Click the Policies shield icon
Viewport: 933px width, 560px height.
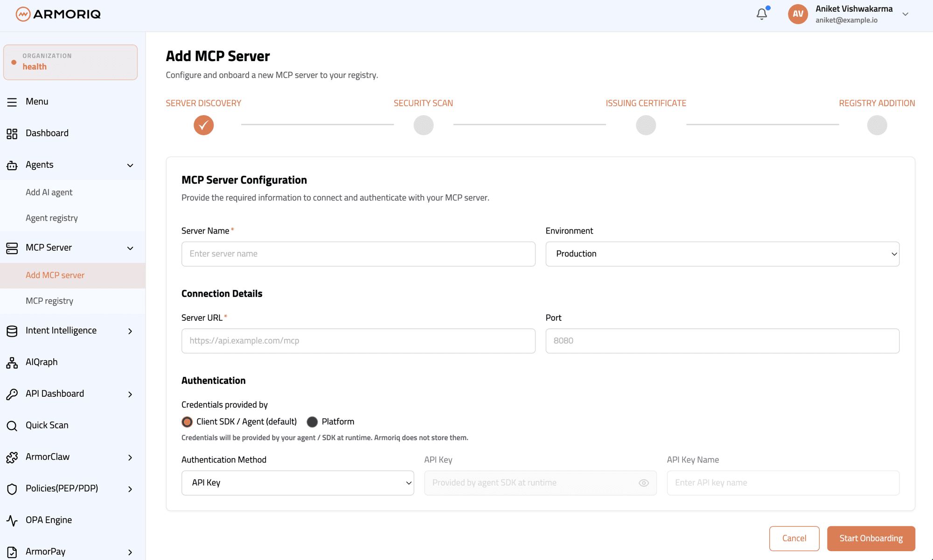[12, 489]
